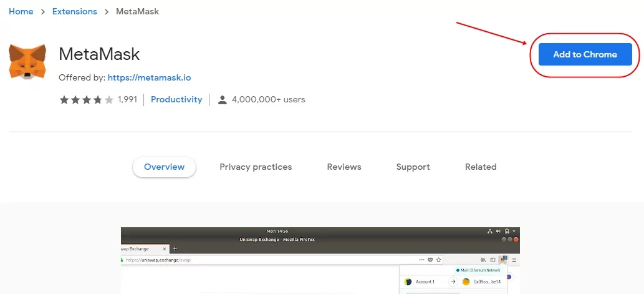Click the Add to Chrome button
This screenshot has width=644, height=294.
pyautogui.click(x=585, y=54)
